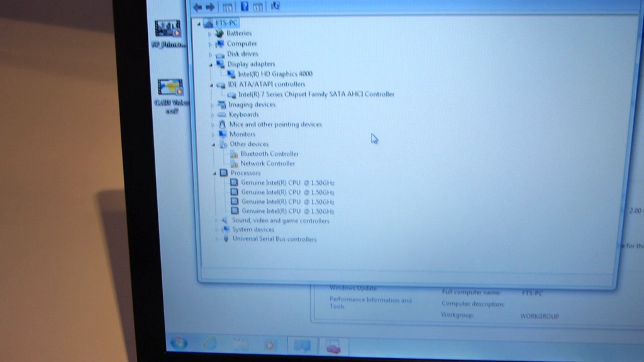The width and height of the screenshot is (644, 362).
Task: Select the Monitors category icon
Action: (223, 134)
